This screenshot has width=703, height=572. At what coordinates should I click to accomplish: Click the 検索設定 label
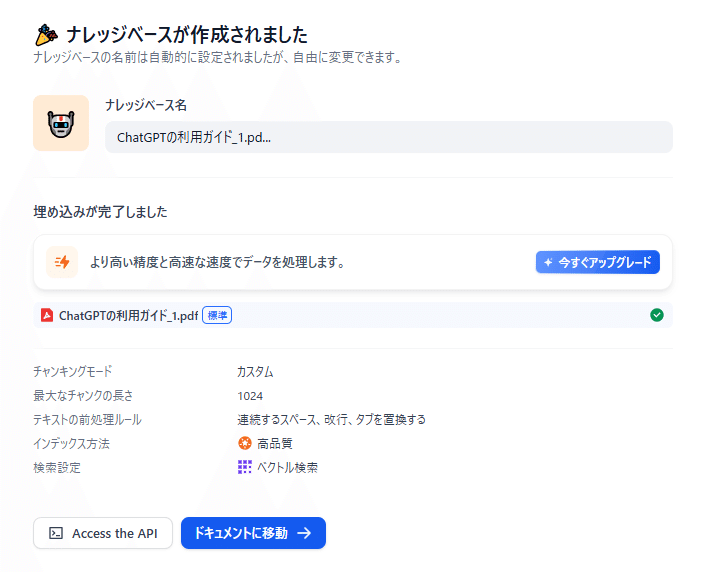point(57,468)
